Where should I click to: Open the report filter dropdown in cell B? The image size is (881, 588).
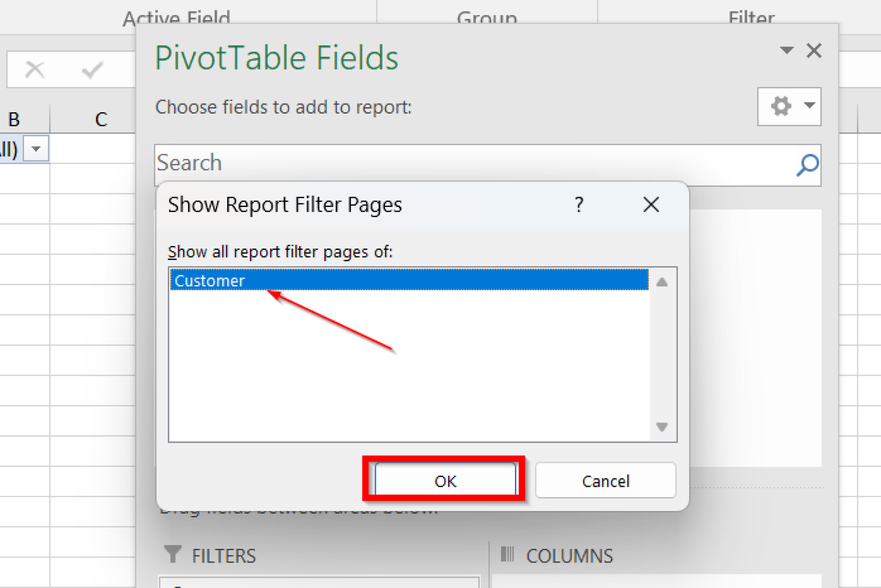(36, 149)
